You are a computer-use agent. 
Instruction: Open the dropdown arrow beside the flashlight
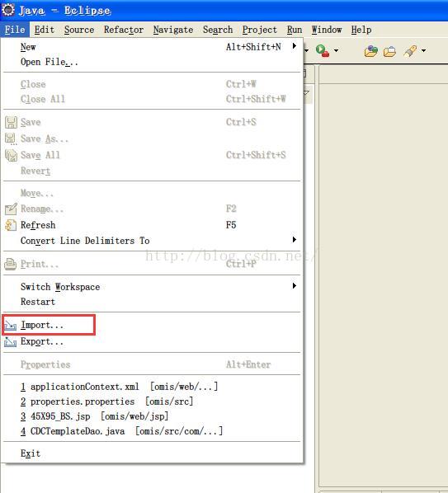(424, 50)
